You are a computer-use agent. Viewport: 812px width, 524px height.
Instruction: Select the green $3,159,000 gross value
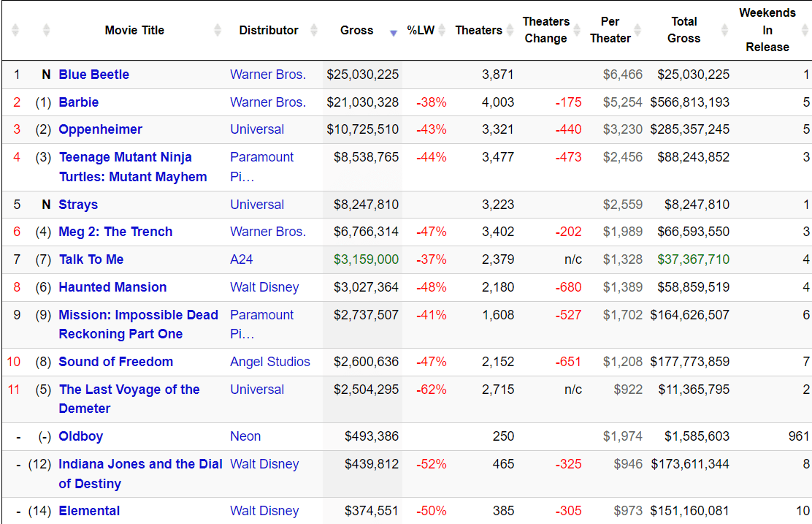coord(366,259)
